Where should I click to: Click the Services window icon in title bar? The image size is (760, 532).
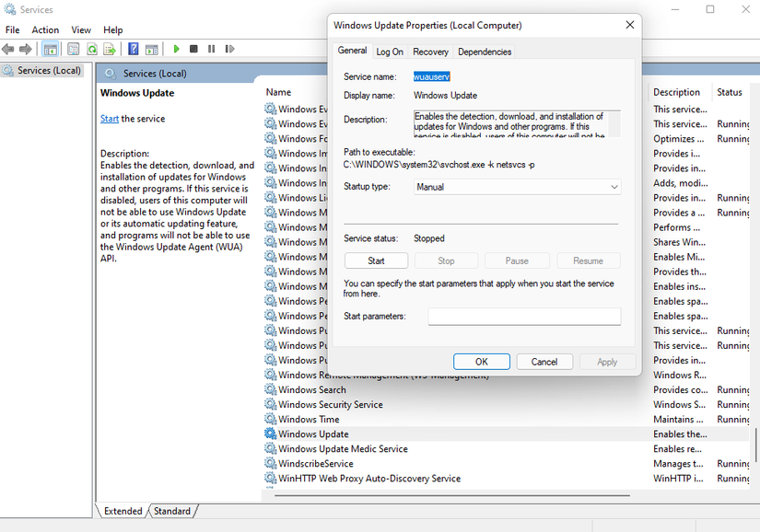(x=10, y=9)
